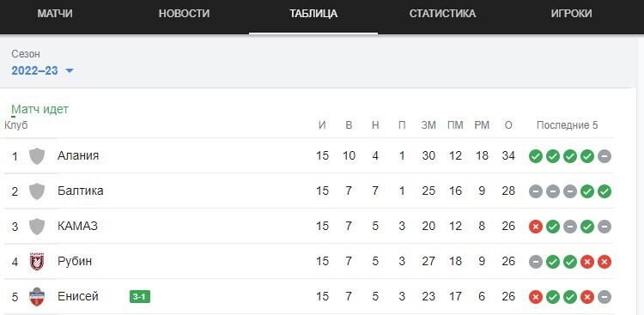Click Балтика's last green win icon
This screenshot has width=644, height=315.
pyautogui.click(x=605, y=191)
